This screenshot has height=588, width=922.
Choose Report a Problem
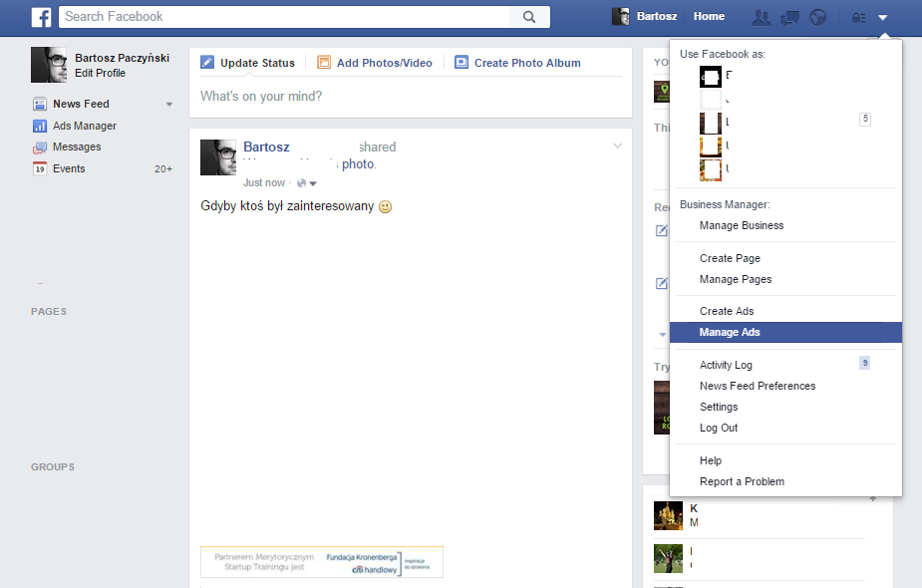click(x=742, y=481)
